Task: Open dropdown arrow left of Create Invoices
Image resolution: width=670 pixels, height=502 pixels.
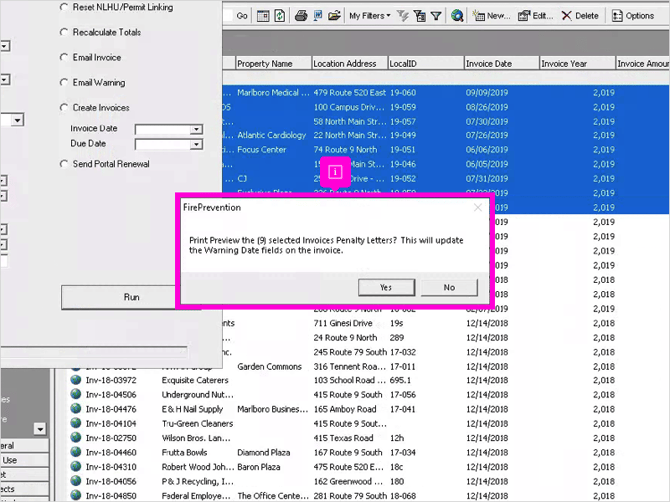Action: click(x=17, y=120)
